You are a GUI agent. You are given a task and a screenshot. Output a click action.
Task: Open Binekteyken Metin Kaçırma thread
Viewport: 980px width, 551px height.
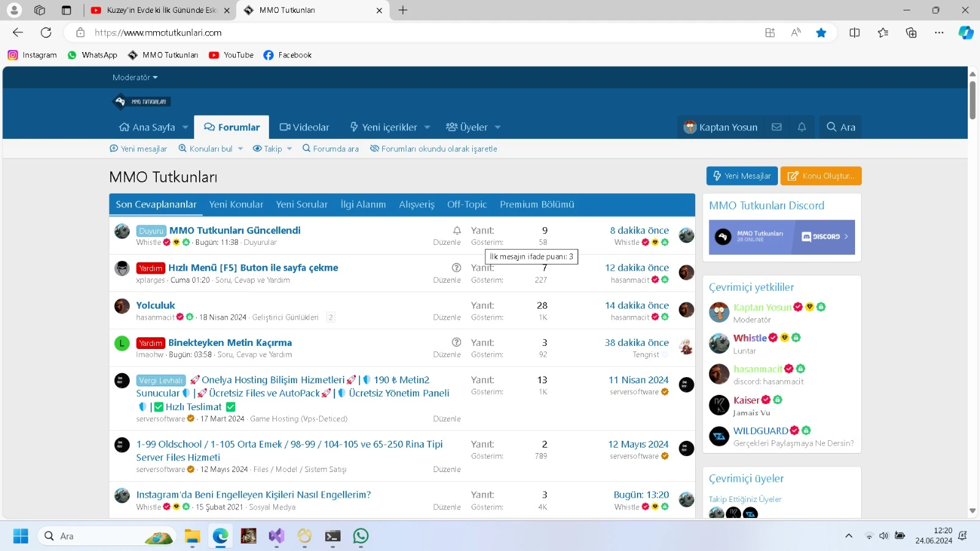point(230,342)
